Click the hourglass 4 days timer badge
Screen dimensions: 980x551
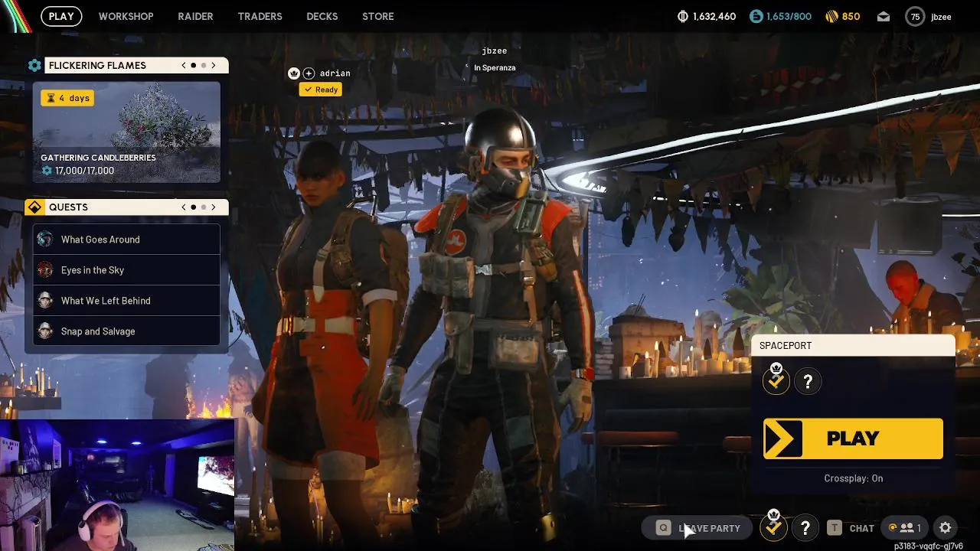(x=67, y=98)
